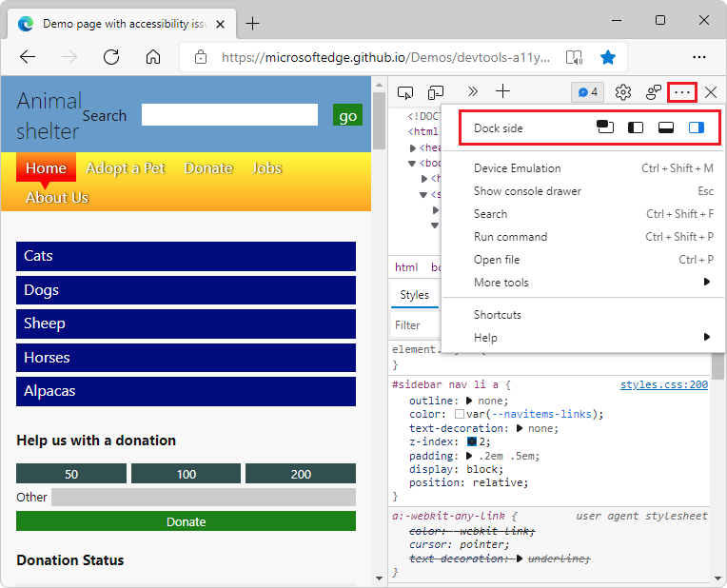Click the Customize and control DevTools ellipsis
This screenshot has width=727, height=588.
(x=682, y=92)
